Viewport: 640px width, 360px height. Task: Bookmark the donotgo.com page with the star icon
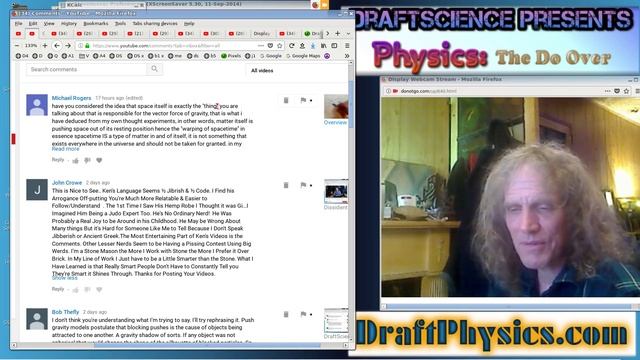pos(627,91)
